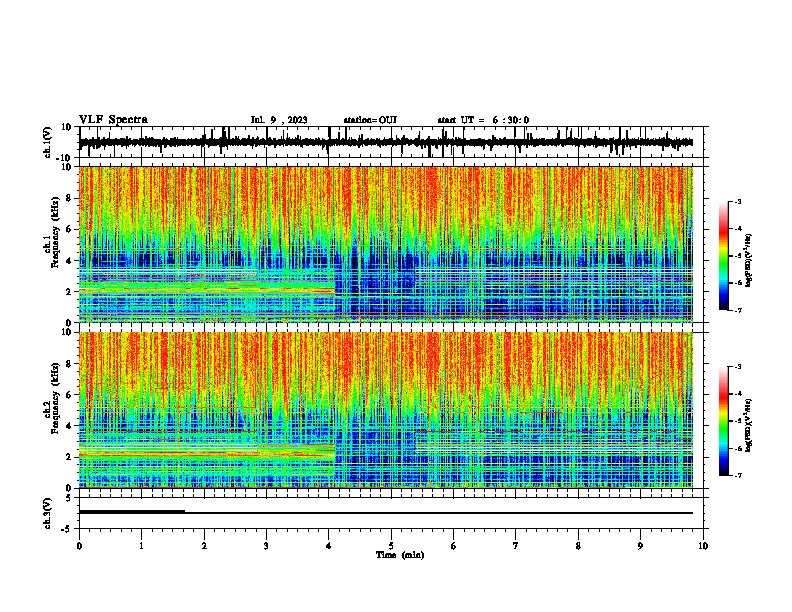Click the "-7" tick on ch.1 colorbar
Screen dimensions: 792x612
tap(738, 310)
